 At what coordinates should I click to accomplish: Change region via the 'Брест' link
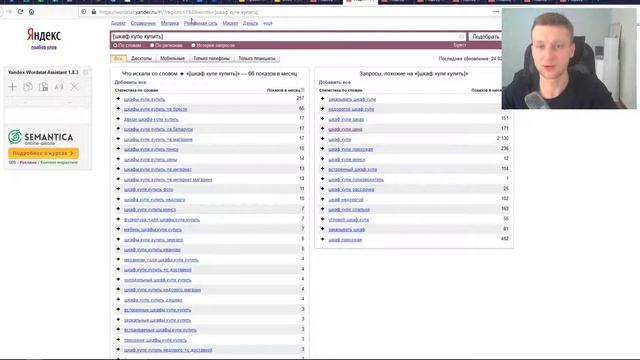click(x=459, y=45)
